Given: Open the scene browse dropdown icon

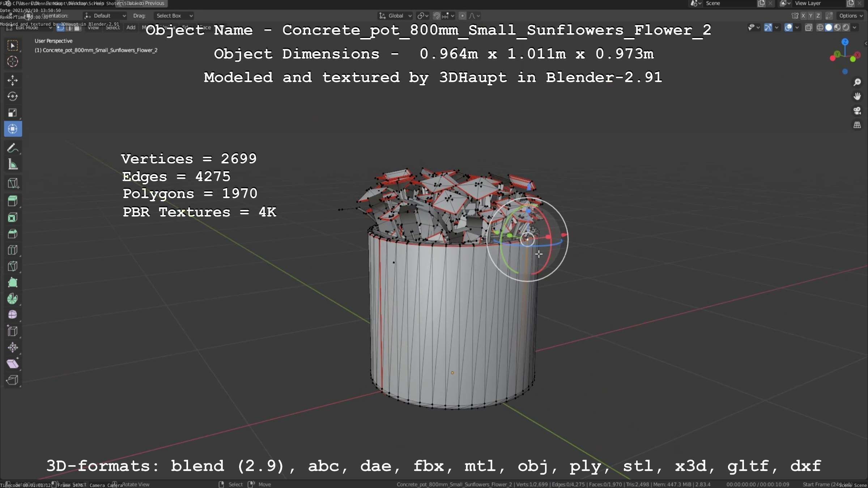Looking at the screenshot, I should [696, 4].
